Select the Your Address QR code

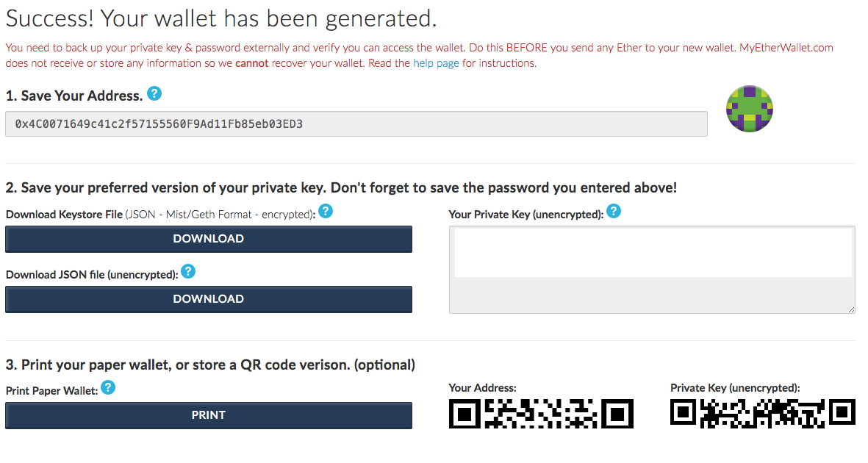pyautogui.click(x=541, y=414)
